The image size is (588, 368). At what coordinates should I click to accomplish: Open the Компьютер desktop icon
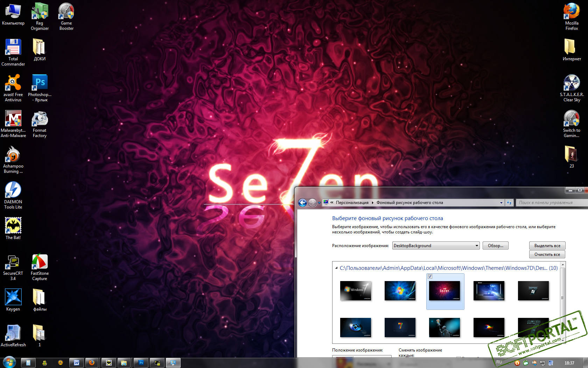coord(13,14)
